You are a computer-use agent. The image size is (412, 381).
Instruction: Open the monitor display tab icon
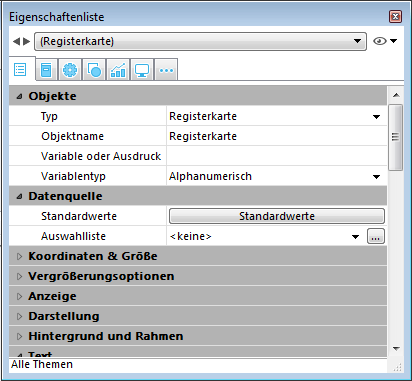coord(142,70)
